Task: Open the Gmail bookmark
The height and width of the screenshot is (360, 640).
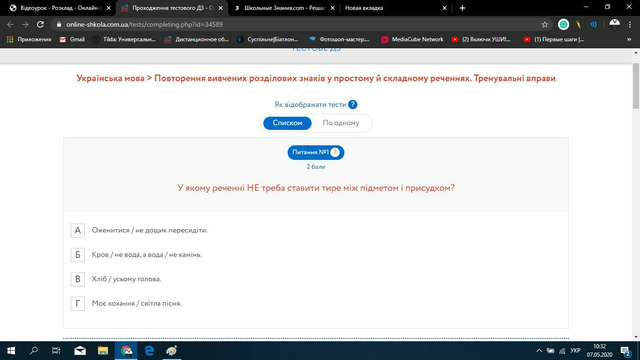Action: (x=72, y=39)
